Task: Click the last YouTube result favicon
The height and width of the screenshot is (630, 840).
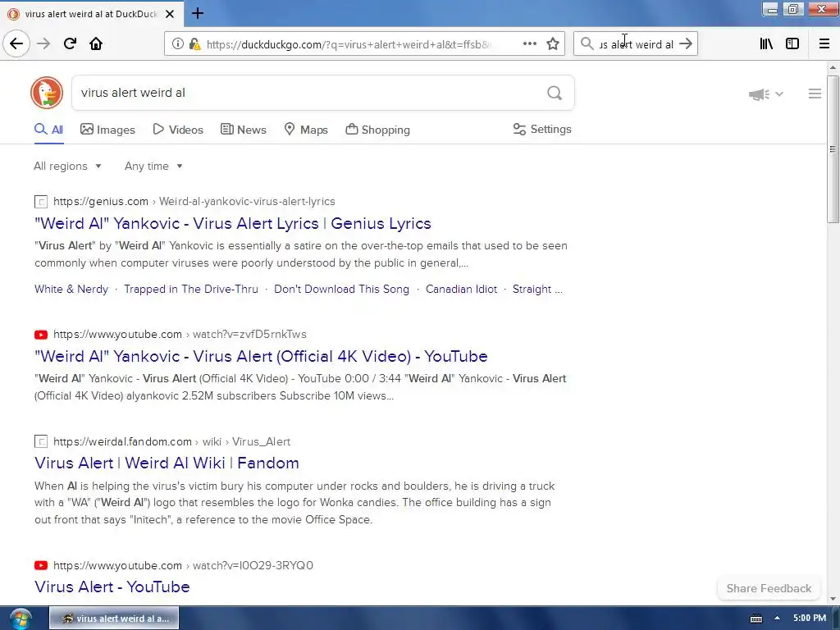Action: (x=41, y=565)
